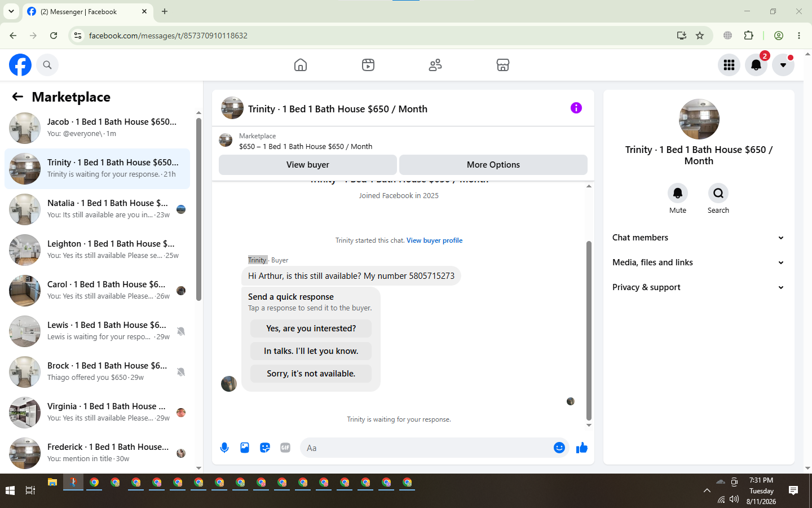
Task: Click the chat messages scrollbar
Action: click(x=589, y=330)
